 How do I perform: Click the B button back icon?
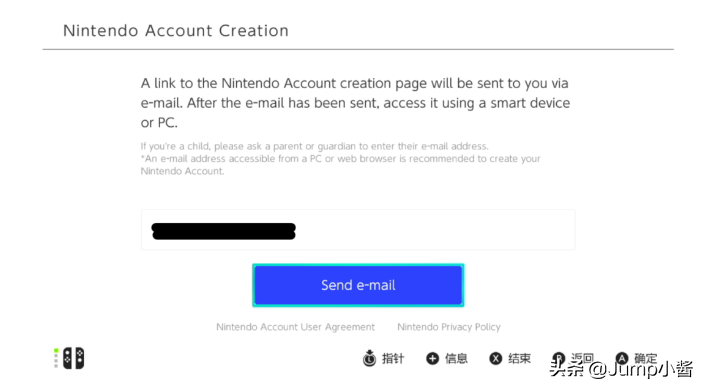[x=559, y=358]
